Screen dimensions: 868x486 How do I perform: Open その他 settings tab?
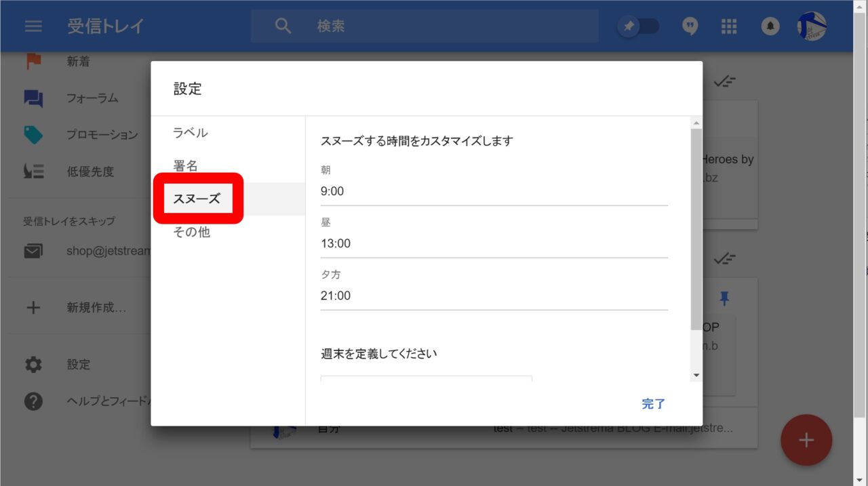point(191,232)
